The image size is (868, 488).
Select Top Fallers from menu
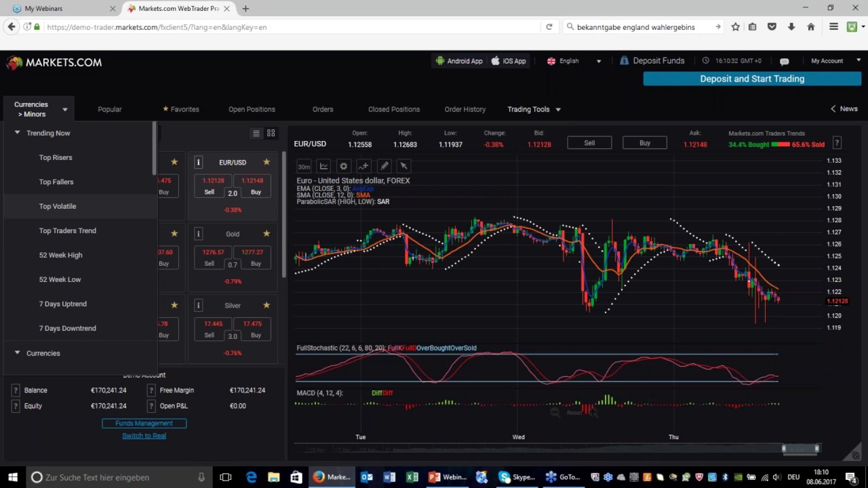pyautogui.click(x=56, y=182)
